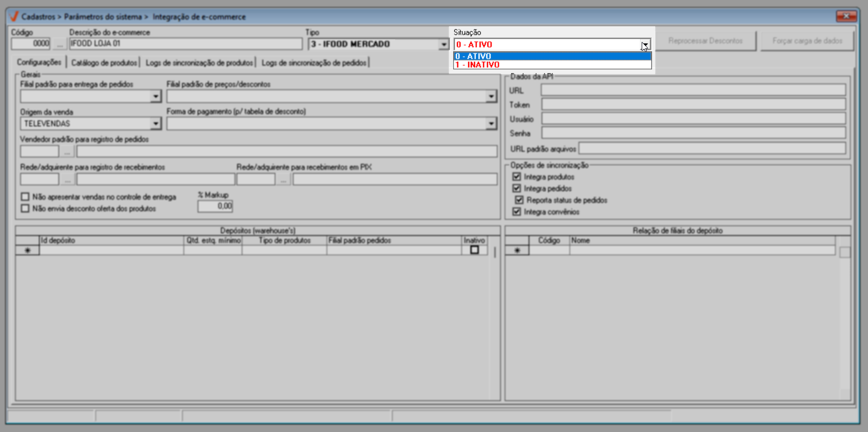Viewport: 868px width, 432px height.
Task: Click the Senha input field
Action: tap(693, 133)
